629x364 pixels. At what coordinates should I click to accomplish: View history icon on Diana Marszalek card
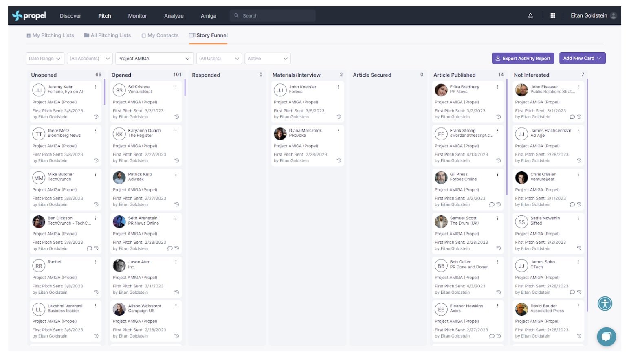[x=339, y=160]
